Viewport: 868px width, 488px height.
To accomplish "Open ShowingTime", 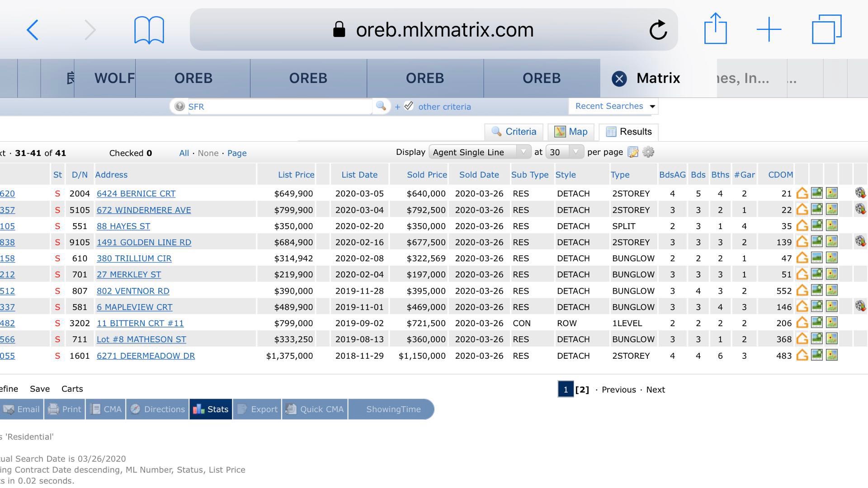I will click(392, 409).
